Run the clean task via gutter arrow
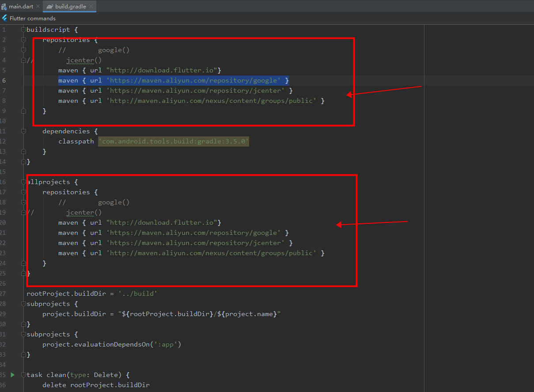 [x=12, y=375]
